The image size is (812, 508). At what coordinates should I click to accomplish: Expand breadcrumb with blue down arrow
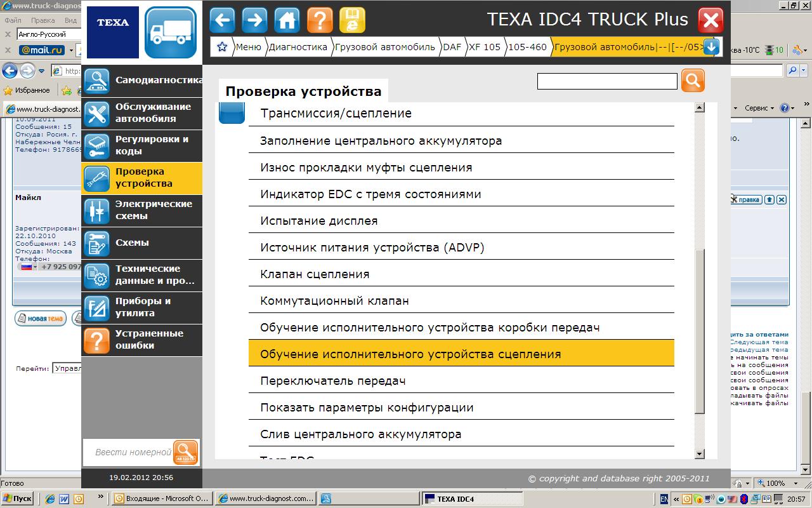pyautogui.click(x=711, y=47)
